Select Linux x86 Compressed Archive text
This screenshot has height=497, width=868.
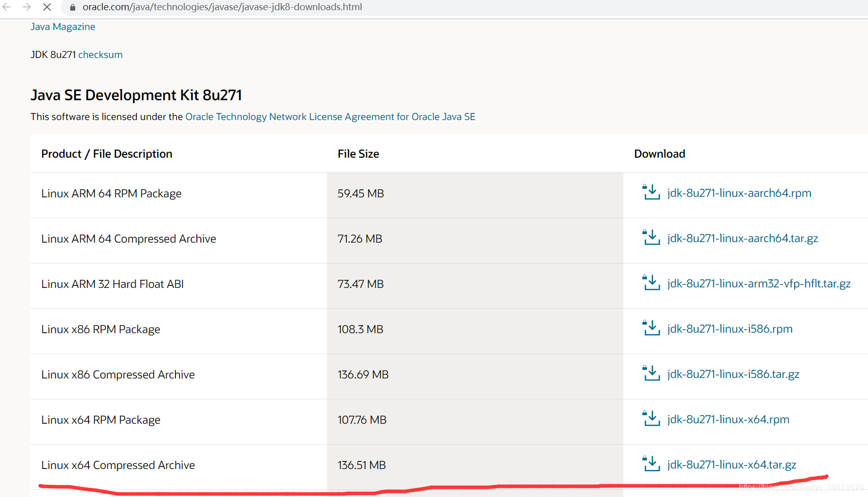click(x=118, y=374)
